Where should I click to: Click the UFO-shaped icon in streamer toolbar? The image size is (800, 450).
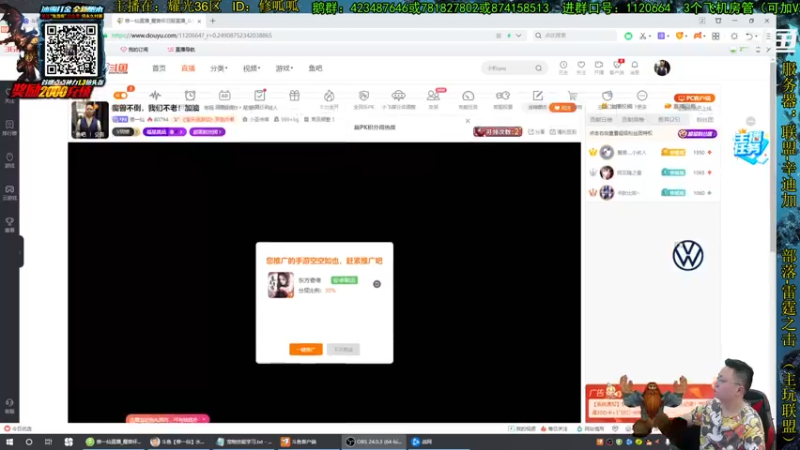click(x=398, y=95)
